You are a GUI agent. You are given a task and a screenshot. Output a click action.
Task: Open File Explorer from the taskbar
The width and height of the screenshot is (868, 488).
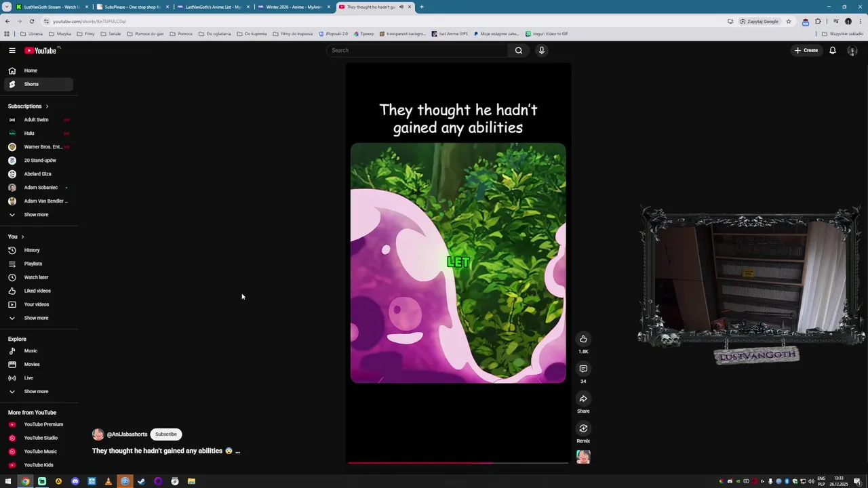[191, 481]
